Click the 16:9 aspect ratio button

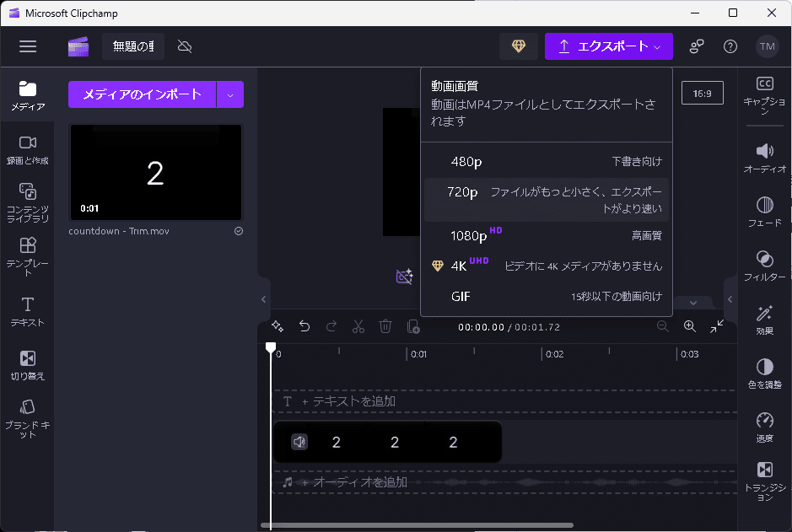click(x=702, y=94)
